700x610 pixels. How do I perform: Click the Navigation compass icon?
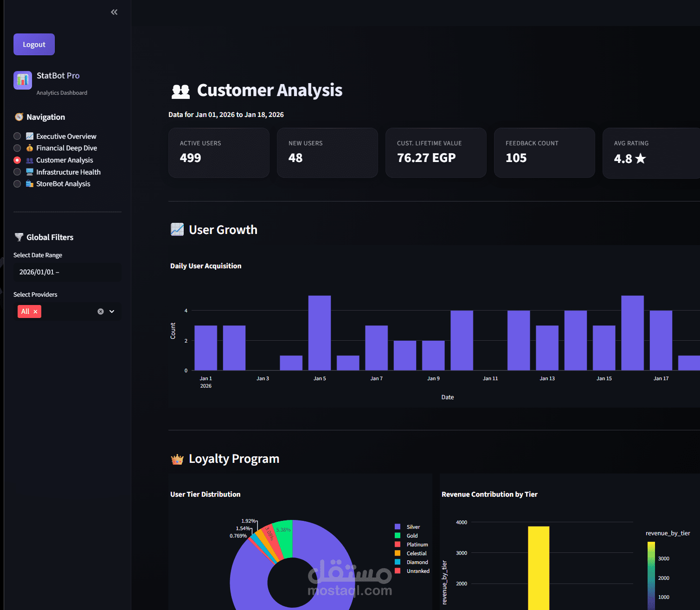click(x=19, y=117)
